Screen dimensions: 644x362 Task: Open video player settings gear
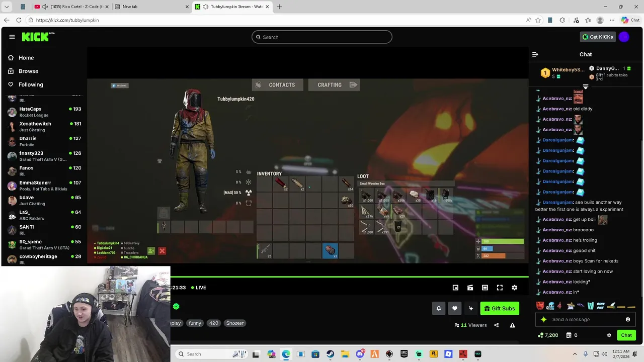514,288
